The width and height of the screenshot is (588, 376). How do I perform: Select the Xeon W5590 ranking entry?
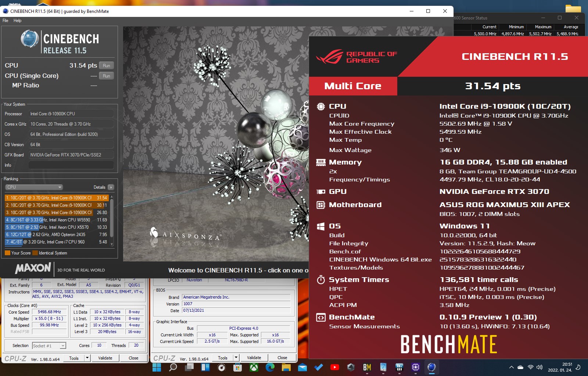tap(57, 220)
